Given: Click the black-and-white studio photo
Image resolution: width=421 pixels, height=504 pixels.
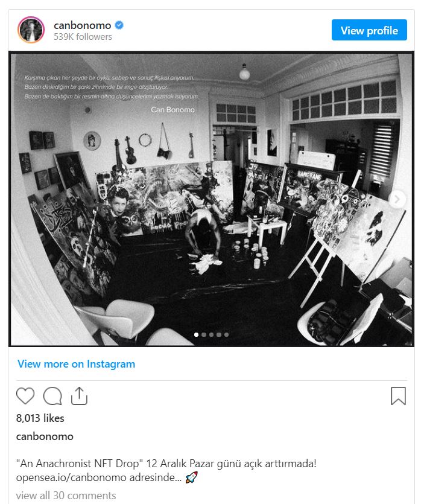Looking at the screenshot, I should pyautogui.click(x=211, y=199).
